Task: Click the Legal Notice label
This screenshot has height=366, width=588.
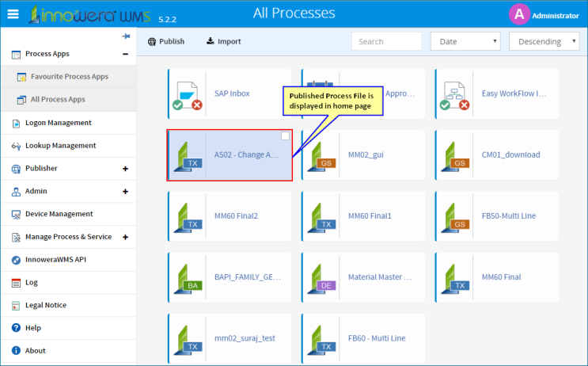Action: coord(46,305)
